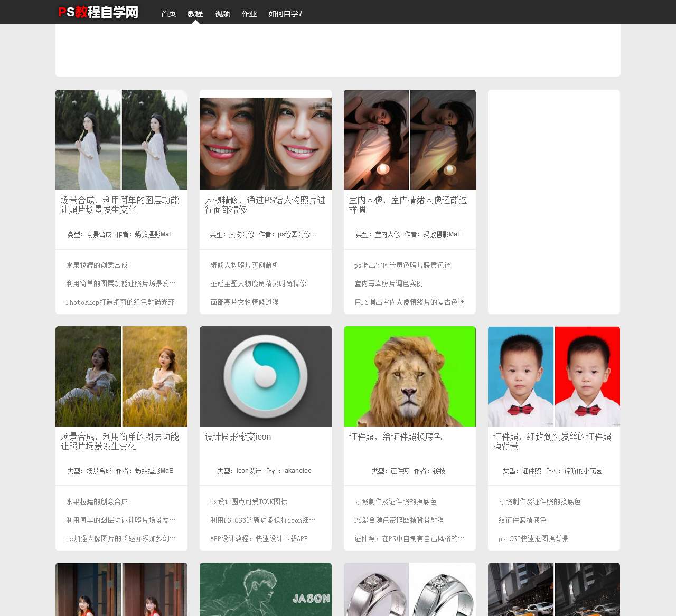Open the freckled face retouch thumbnail
Viewport: 676px width, 616px height.
coord(266,144)
